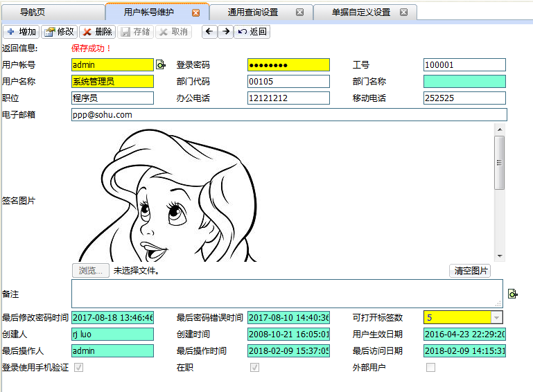Click the image scrollbar down arrow
533x392 pixels.
pyautogui.click(x=499, y=256)
